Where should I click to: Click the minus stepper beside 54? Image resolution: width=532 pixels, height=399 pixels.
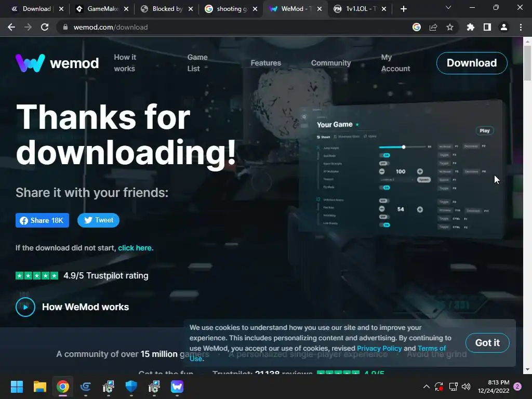tap(382, 209)
